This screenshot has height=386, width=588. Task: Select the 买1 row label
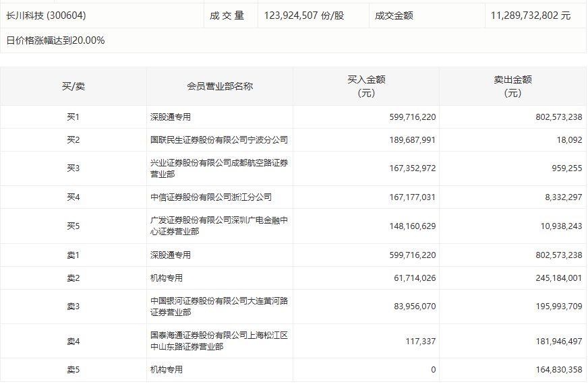(73, 117)
